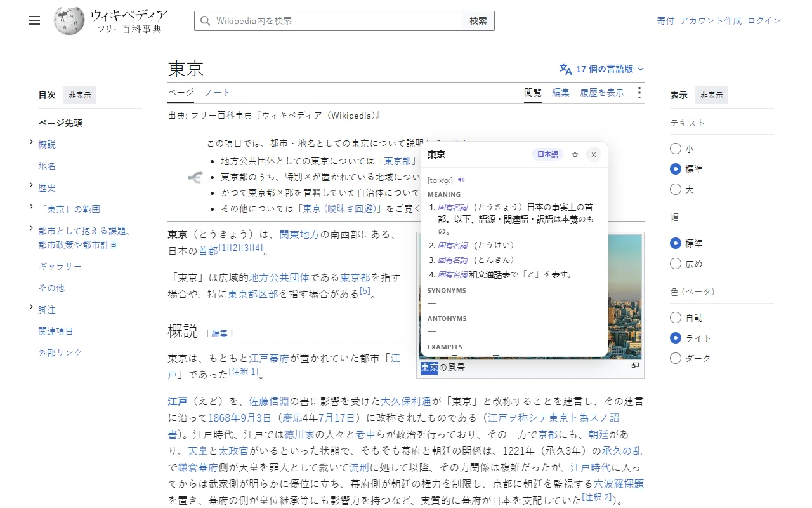Screen dimensions: 812x508
Task: Click the Wikipedia globe logo
Action: coord(69,21)
